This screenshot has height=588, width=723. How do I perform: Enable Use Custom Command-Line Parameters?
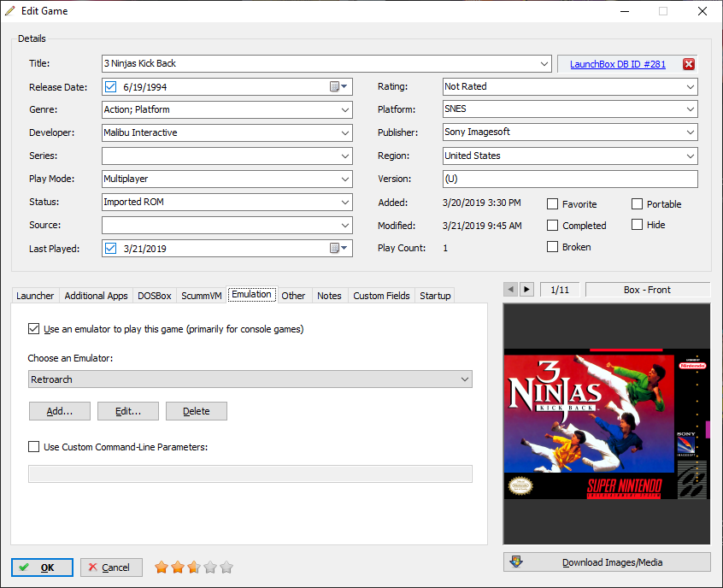33,446
